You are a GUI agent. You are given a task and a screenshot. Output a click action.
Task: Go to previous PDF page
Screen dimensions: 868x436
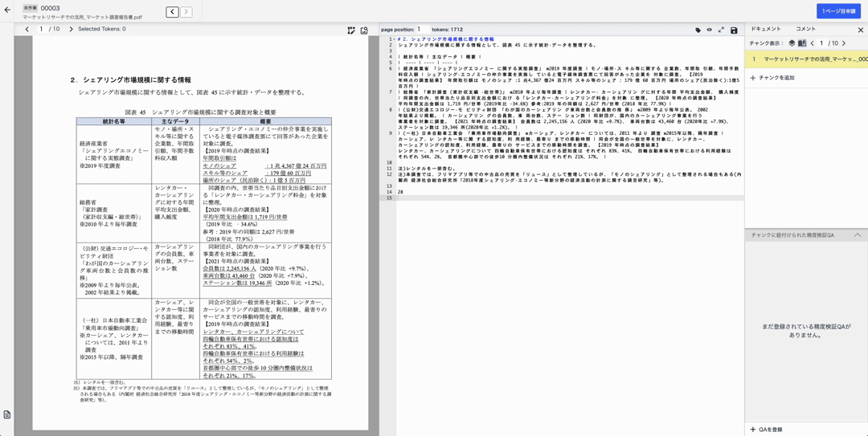coord(27,29)
